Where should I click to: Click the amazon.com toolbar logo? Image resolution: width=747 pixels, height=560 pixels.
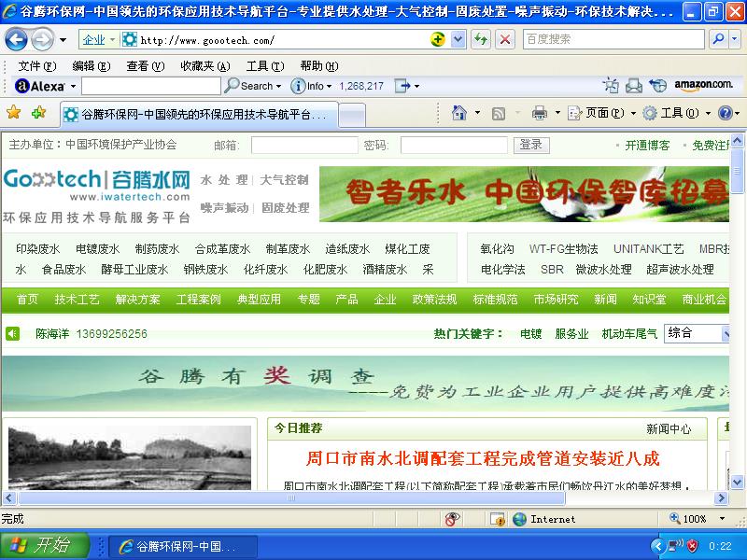703,85
